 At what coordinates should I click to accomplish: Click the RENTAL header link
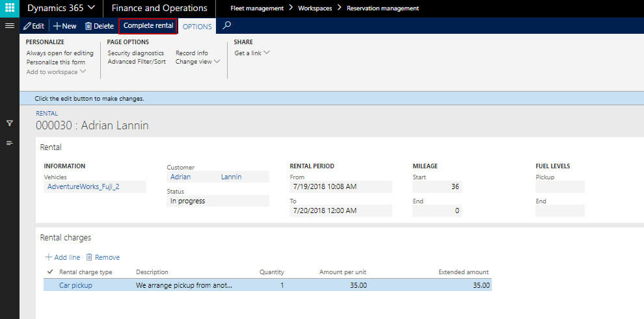(x=47, y=113)
